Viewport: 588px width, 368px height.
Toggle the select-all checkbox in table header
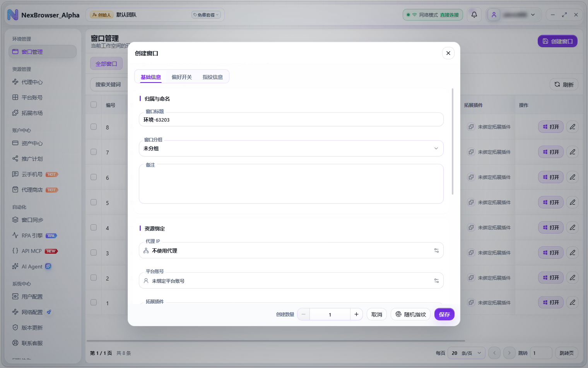[x=94, y=105]
